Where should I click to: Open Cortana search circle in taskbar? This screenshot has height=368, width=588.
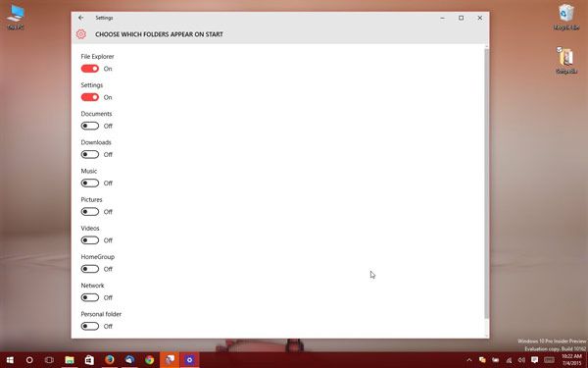29,360
